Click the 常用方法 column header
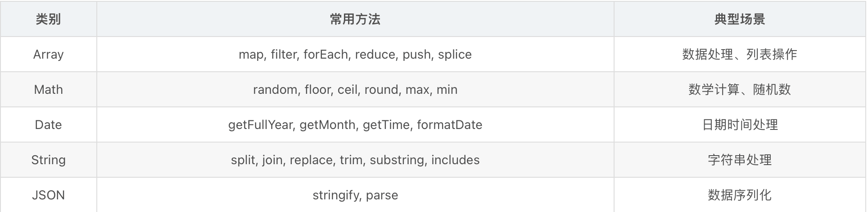 [355, 19]
